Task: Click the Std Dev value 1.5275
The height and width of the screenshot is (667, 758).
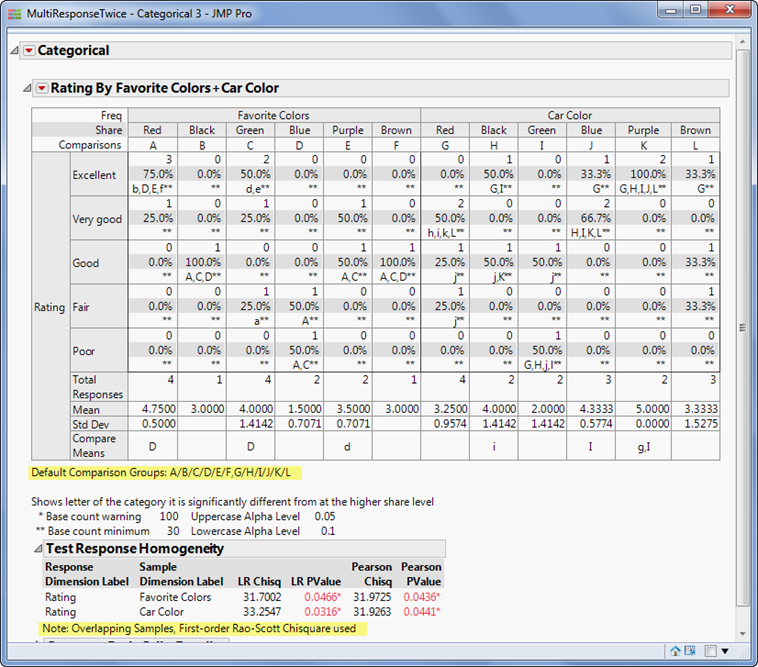Action: [x=701, y=423]
